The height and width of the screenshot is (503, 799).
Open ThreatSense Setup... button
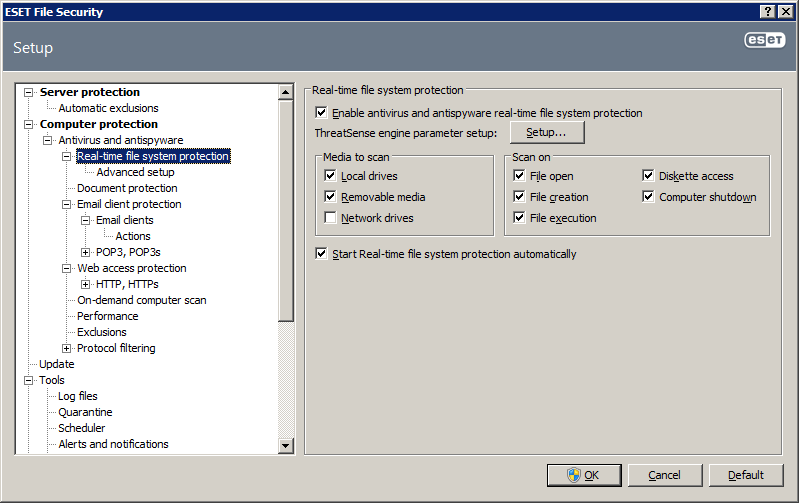pyautogui.click(x=547, y=133)
